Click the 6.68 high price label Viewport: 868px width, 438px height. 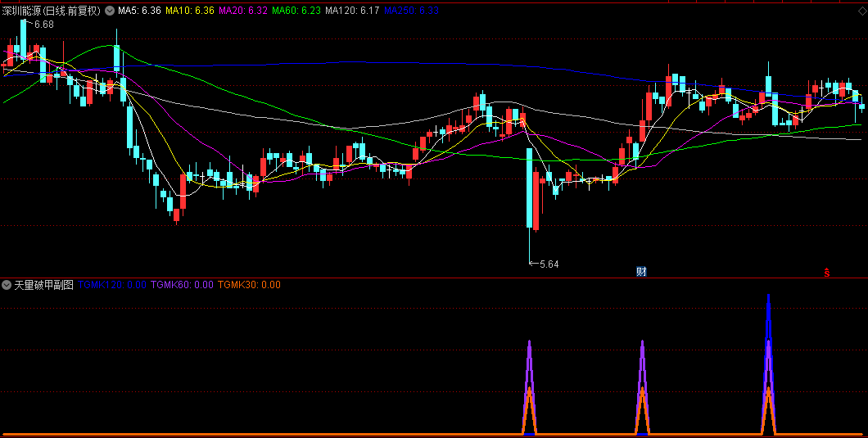click(x=43, y=25)
